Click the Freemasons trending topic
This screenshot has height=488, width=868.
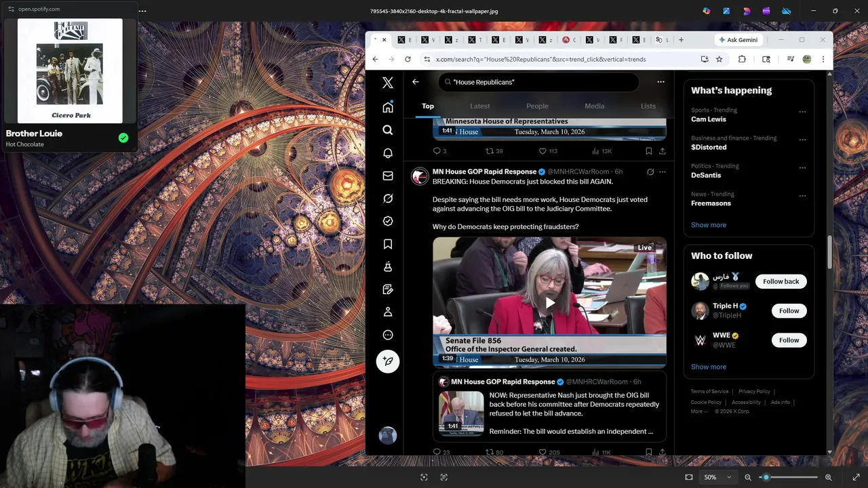[711, 203]
